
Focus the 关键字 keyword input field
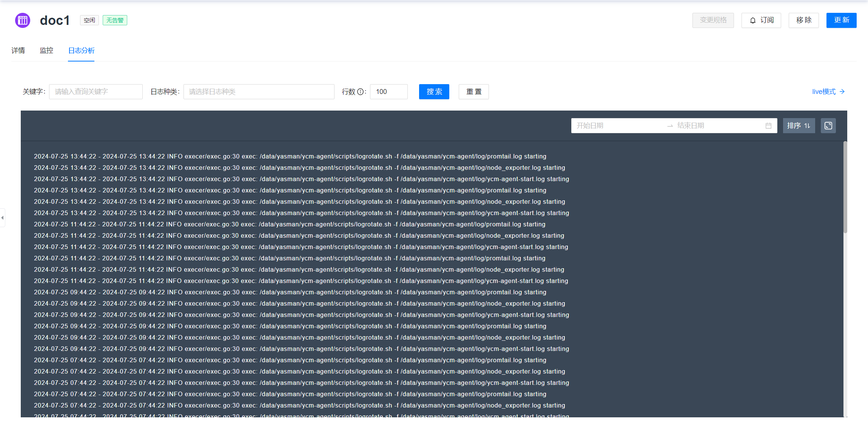96,92
